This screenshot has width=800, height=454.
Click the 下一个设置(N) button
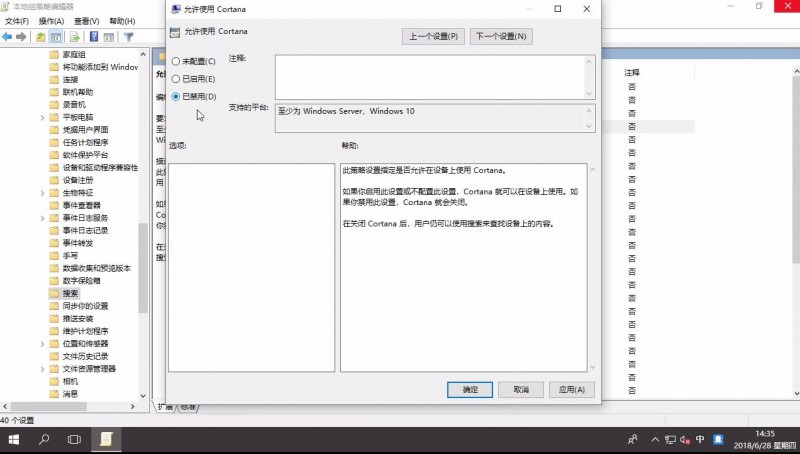[501, 36]
